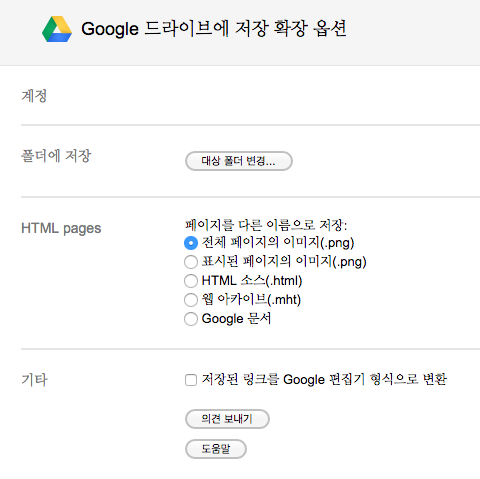Select 표시된 페이지의 이미지(.png) radio option

(x=191, y=262)
